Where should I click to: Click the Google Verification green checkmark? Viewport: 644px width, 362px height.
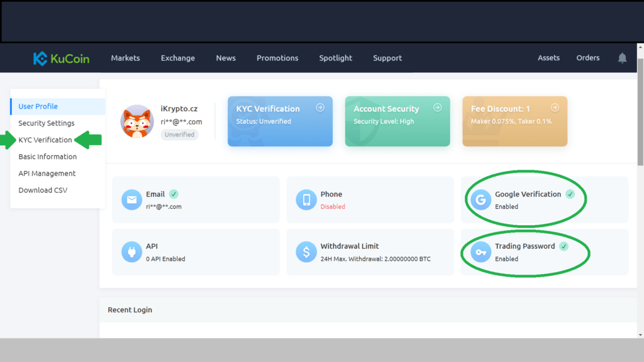(570, 194)
